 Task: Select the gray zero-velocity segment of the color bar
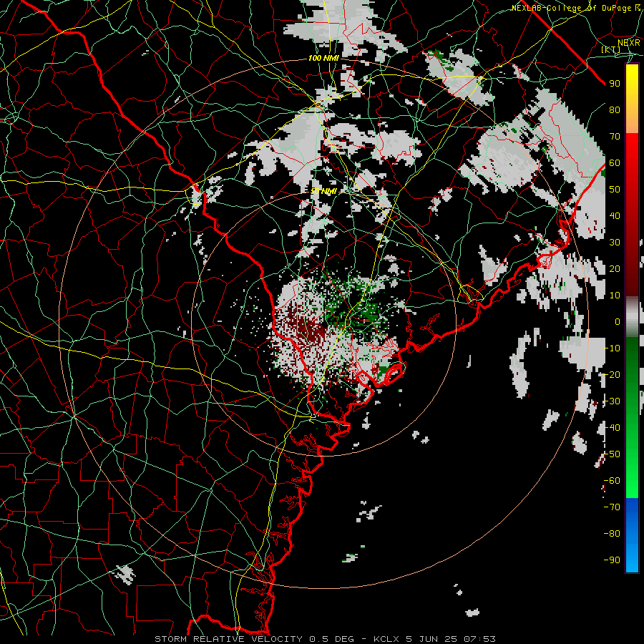[x=632, y=317]
